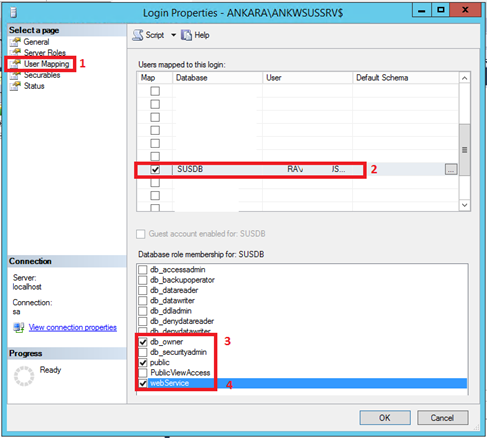This screenshot has height=438, width=487.
Task: Open View connection properties link
Action: 73,327
